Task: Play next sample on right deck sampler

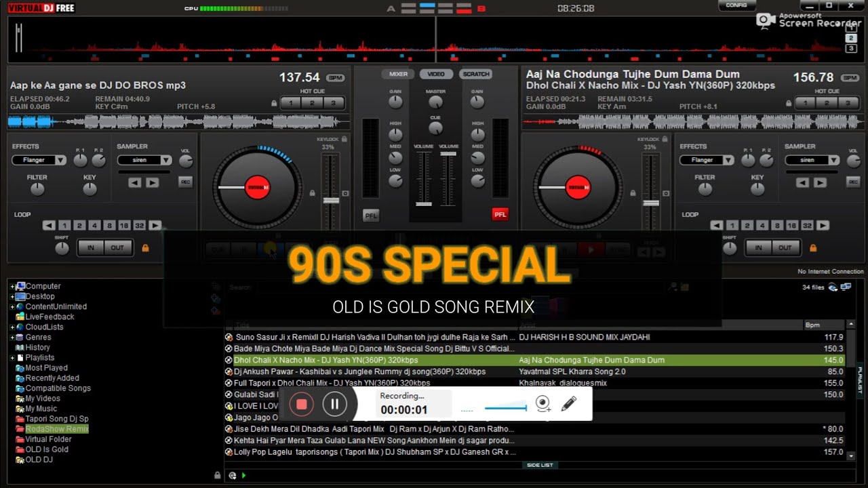Action: point(820,182)
